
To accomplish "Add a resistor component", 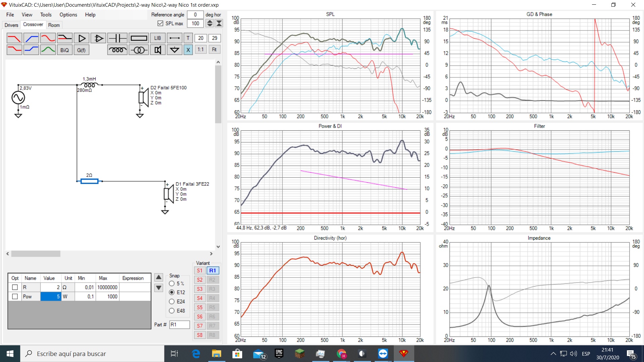I will tap(139, 38).
